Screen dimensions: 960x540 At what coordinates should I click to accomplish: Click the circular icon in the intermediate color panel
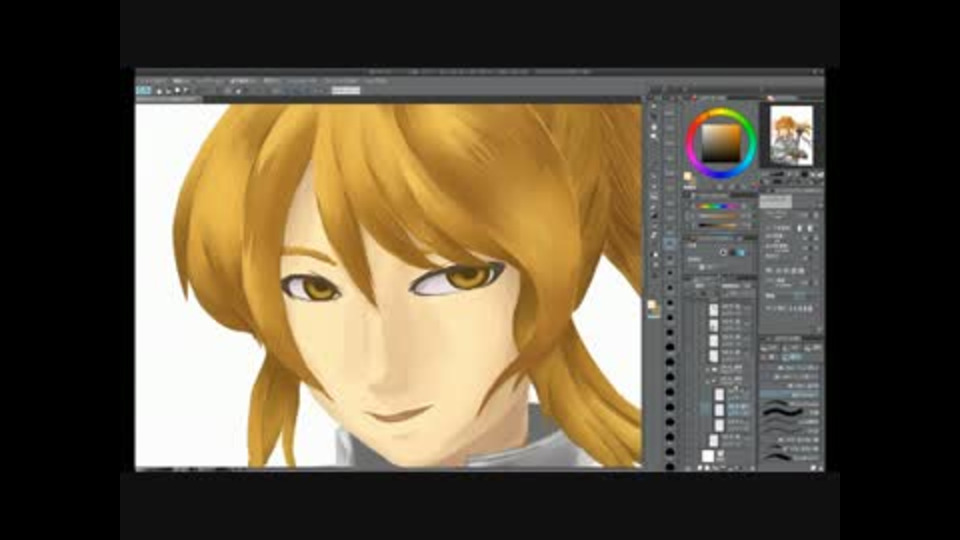pos(724,252)
